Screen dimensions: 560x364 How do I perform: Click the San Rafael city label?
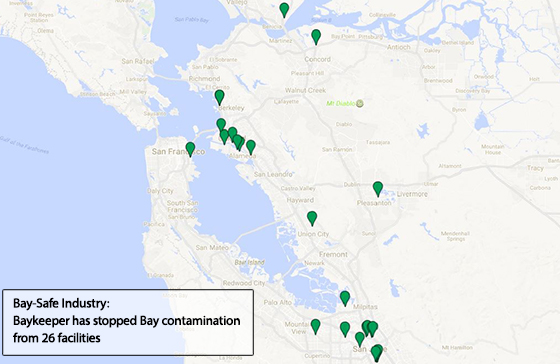tap(138, 61)
